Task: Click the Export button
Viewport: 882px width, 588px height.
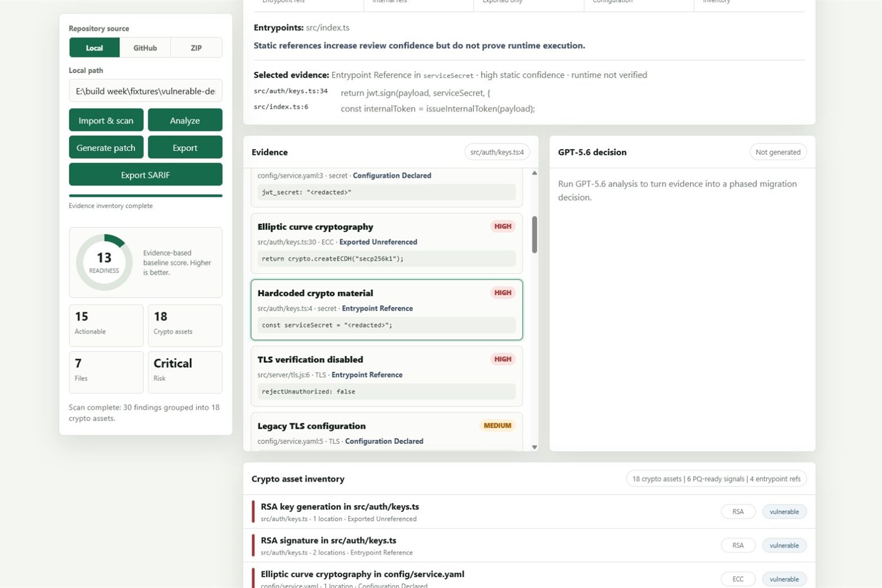Action: click(185, 148)
